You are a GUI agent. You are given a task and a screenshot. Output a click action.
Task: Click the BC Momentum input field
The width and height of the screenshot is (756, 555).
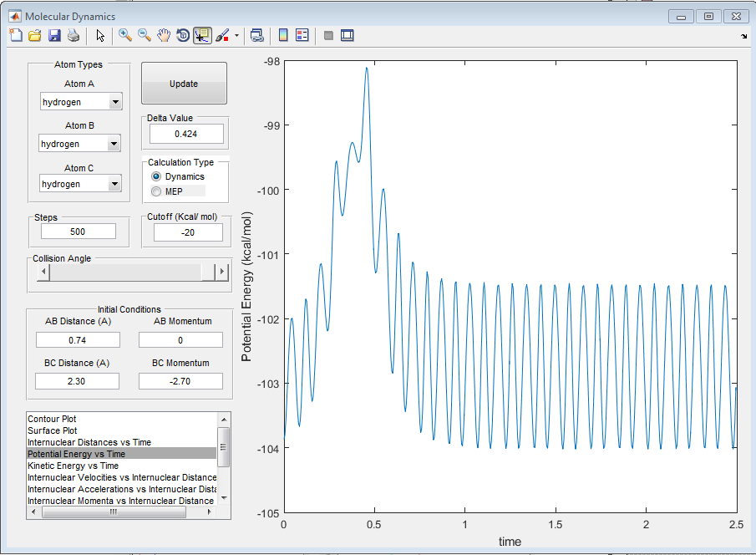(x=180, y=381)
